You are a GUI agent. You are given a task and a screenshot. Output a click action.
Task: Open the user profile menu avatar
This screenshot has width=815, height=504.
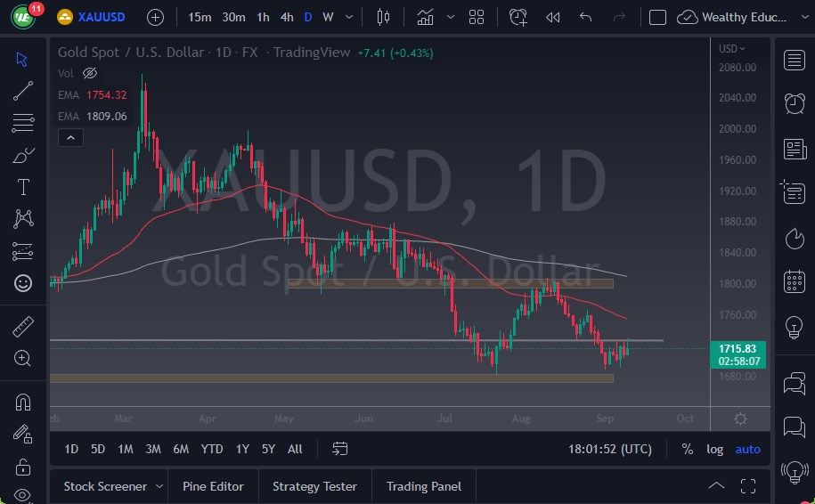22,17
